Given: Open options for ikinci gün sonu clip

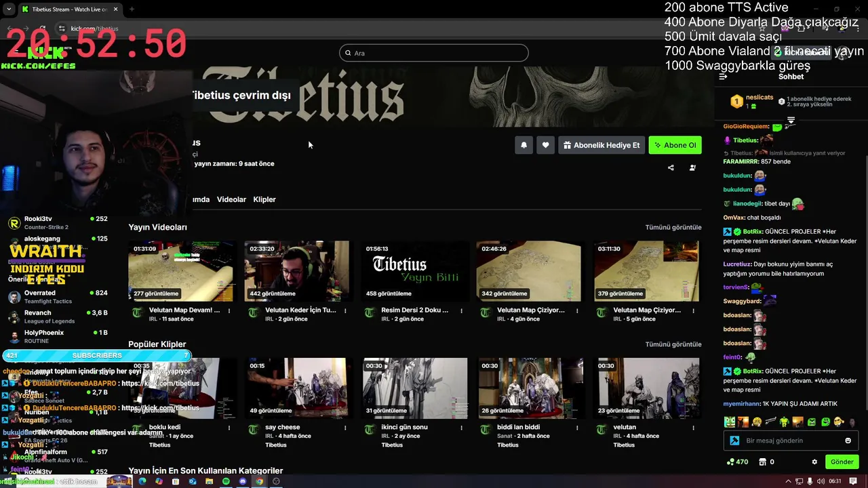Looking at the screenshot, I should 461,428.
